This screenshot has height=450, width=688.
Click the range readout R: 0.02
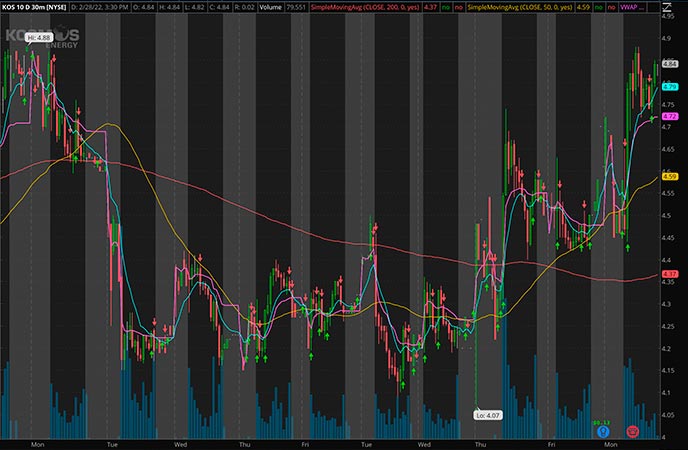pyautogui.click(x=243, y=7)
